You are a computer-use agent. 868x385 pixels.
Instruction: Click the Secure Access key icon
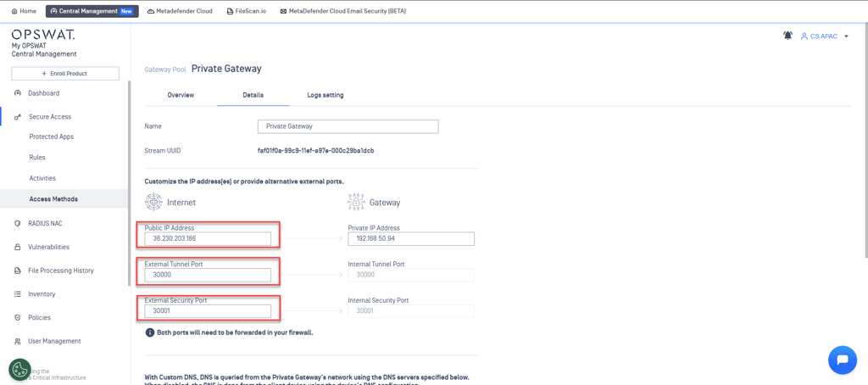pyautogui.click(x=17, y=117)
